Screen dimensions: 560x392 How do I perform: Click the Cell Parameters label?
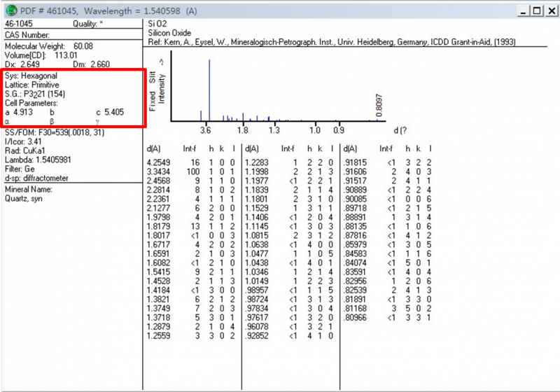coord(31,103)
